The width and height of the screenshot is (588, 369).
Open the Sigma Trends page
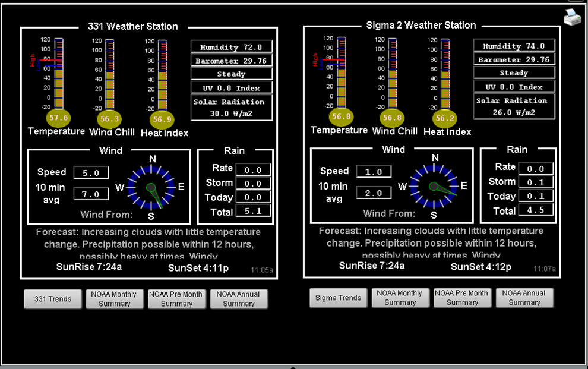click(x=338, y=298)
